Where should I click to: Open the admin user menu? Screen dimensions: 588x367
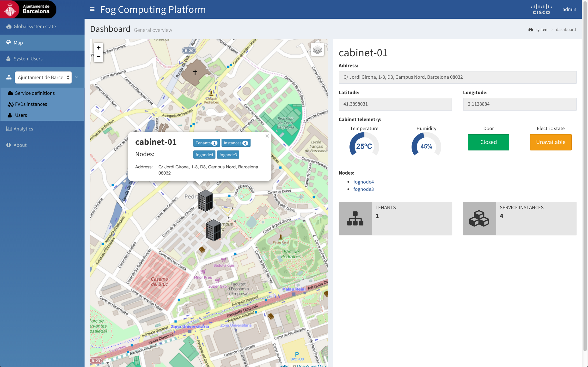click(x=569, y=9)
